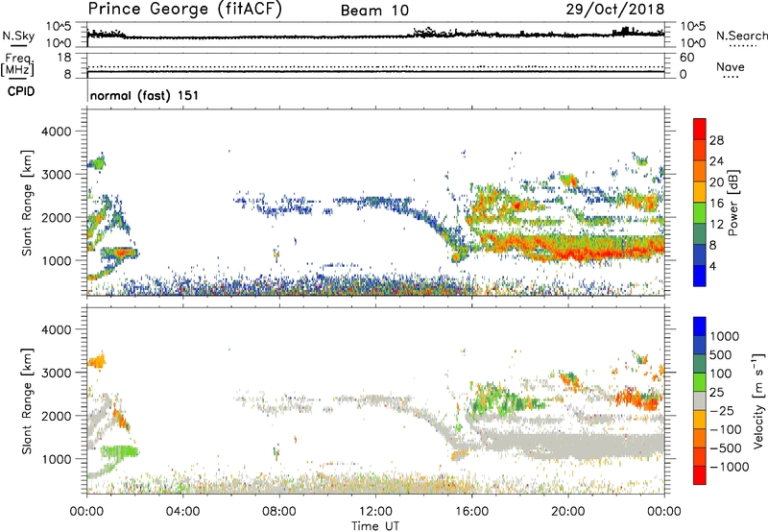The image size is (768, 532).
Task: Select the "Freq. [MHz]" axis label
Action: click(17, 65)
